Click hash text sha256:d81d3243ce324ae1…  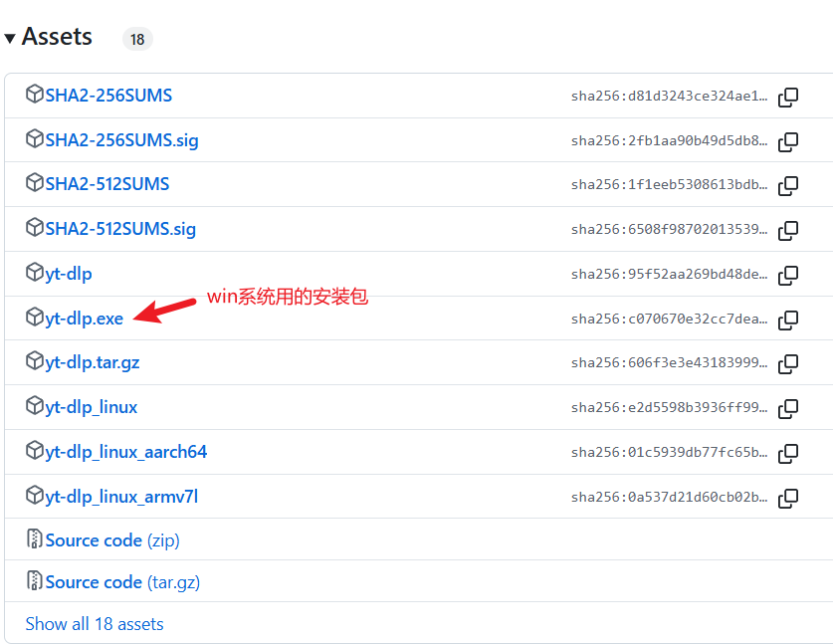point(670,96)
